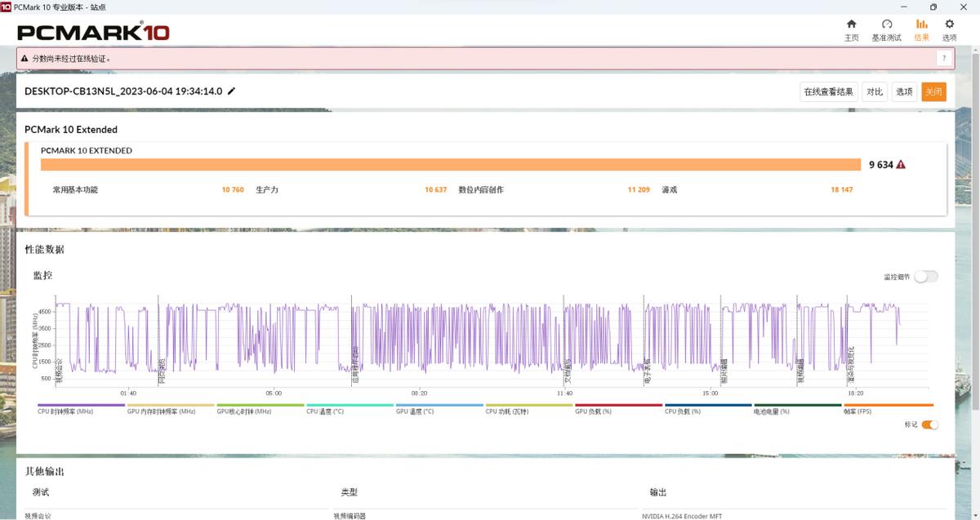The height and width of the screenshot is (520, 980).
Task: Click the question mark help icon in warning banner
Action: 944,58
